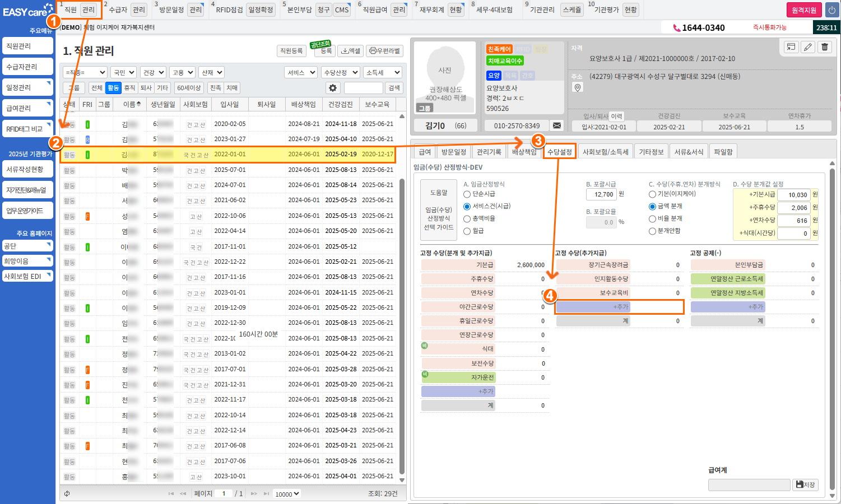Switch to the 사회보험/소득세 tab
This screenshot has width=841, height=504.
[x=605, y=152]
